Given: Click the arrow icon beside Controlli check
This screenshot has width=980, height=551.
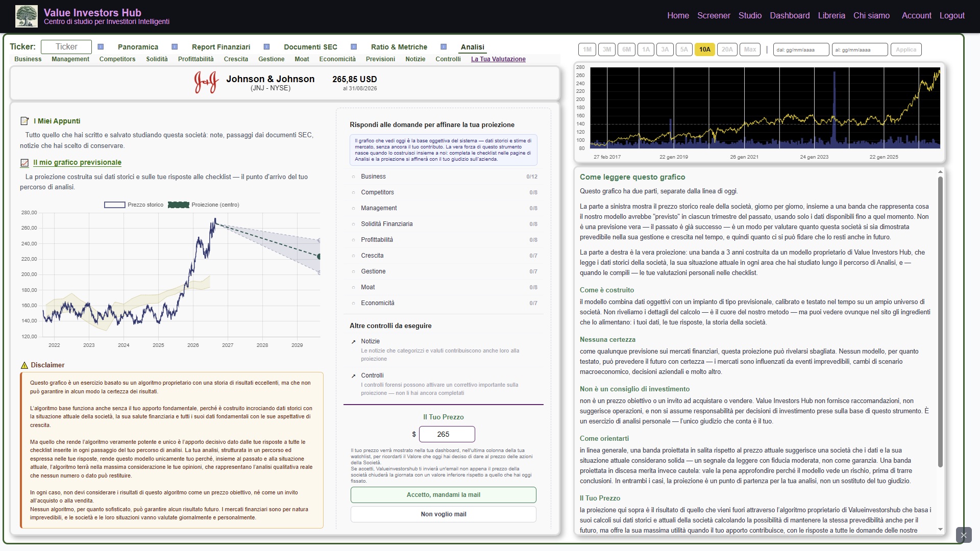Looking at the screenshot, I should tap(353, 376).
